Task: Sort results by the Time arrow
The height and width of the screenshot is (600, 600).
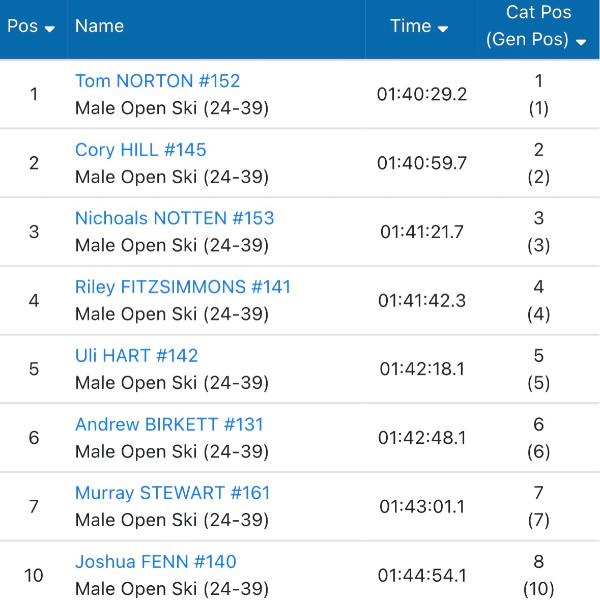Action: pos(444,28)
